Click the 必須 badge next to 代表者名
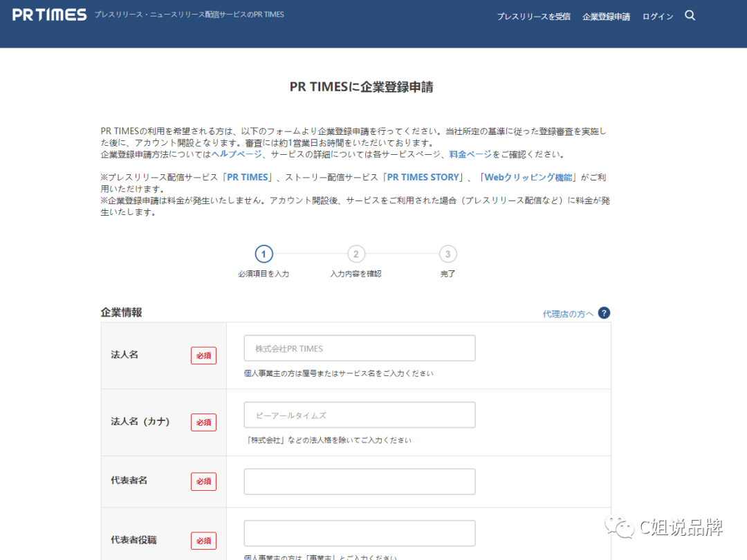The width and height of the screenshot is (747, 560). pyautogui.click(x=203, y=481)
